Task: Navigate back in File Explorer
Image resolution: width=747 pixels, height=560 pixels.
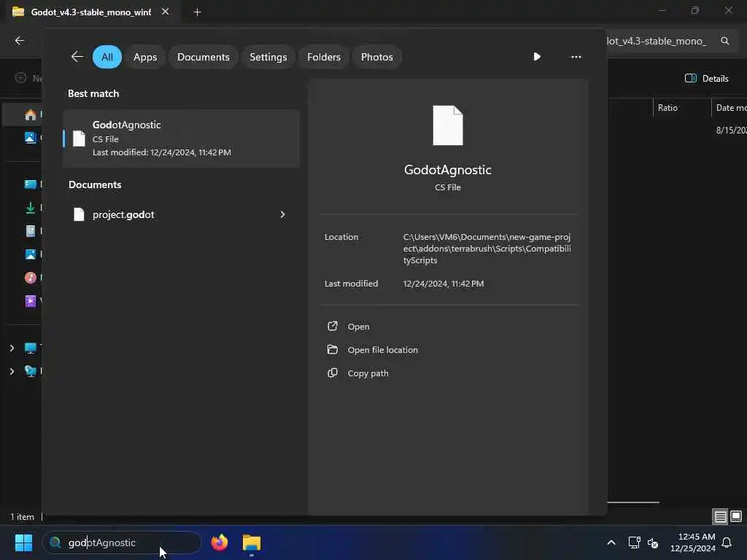Action: coord(20,41)
